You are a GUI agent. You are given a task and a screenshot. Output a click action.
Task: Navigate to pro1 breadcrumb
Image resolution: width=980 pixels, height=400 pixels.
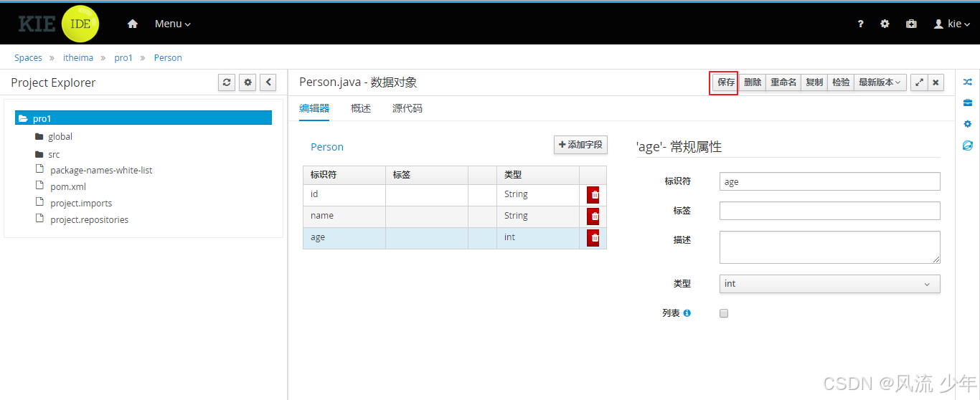pyautogui.click(x=123, y=58)
